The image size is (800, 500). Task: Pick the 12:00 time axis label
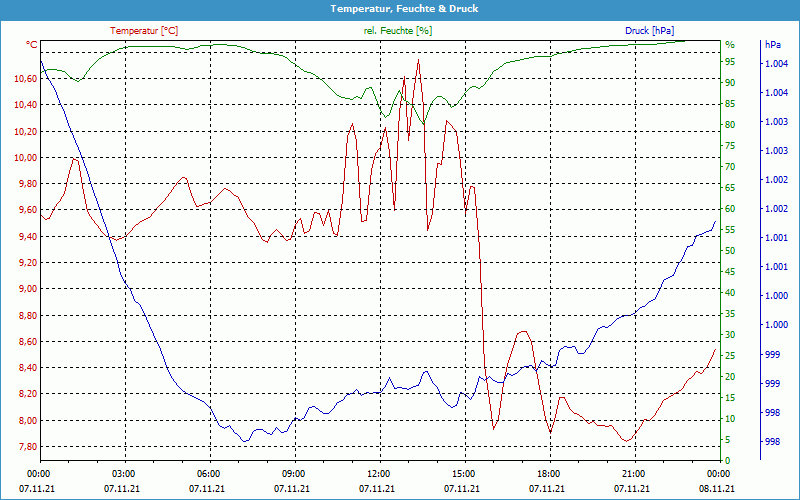[x=378, y=473]
